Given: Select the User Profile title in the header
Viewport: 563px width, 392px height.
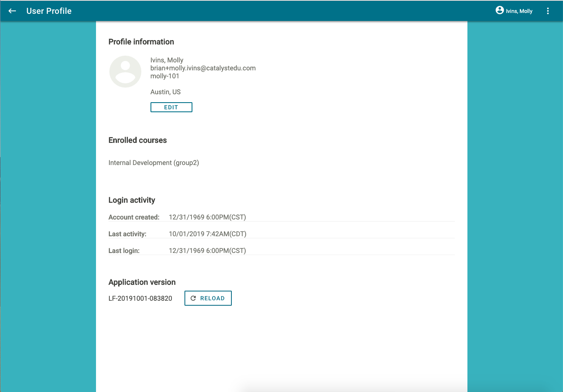Looking at the screenshot, I should point(49,11).
